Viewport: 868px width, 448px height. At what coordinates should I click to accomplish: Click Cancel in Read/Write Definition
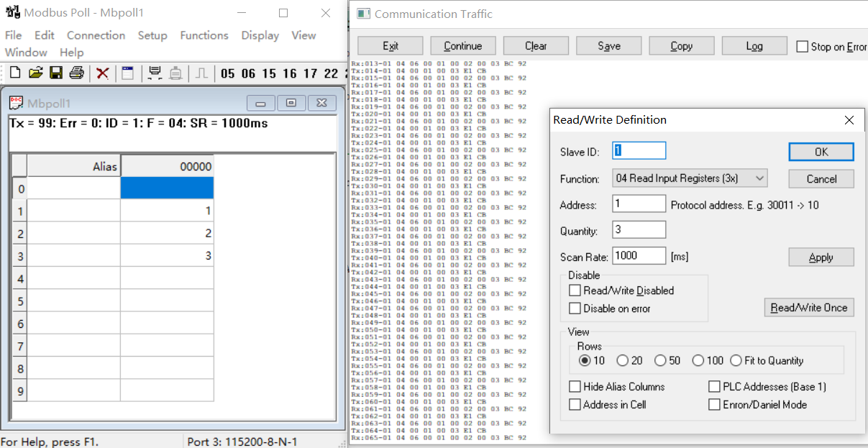point(821,179)
